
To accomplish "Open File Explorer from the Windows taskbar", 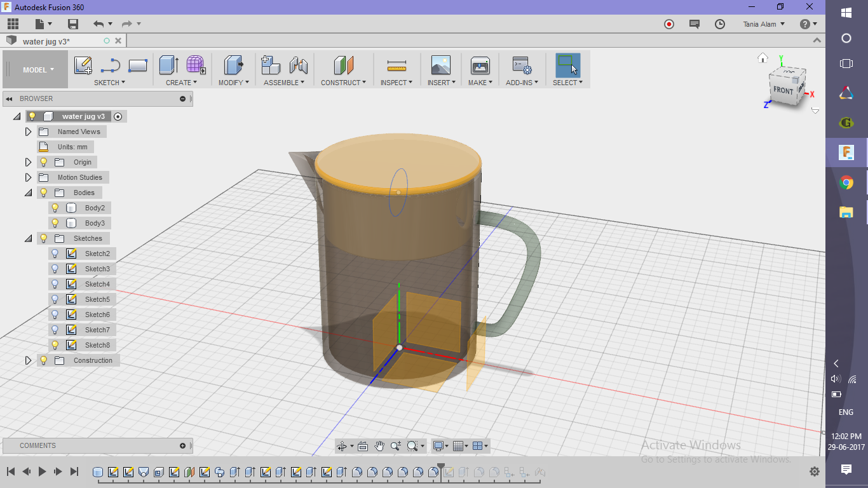I will point(846,212).
